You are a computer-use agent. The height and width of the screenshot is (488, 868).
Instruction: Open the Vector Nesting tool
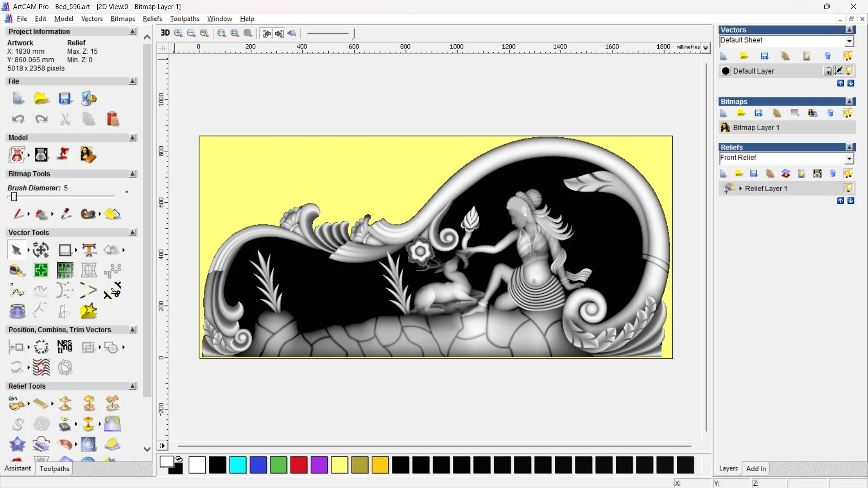65,347
